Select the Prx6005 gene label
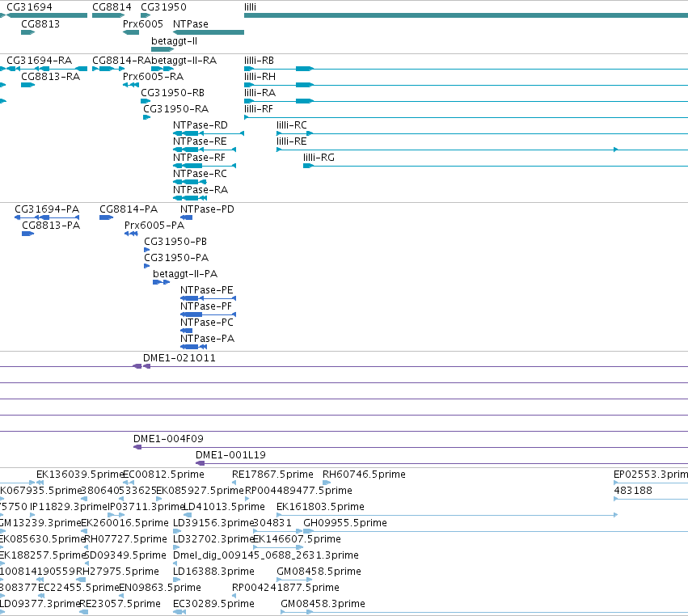This screenshot has width=688, height=616. pyautogui.click(x=142, y=24)
